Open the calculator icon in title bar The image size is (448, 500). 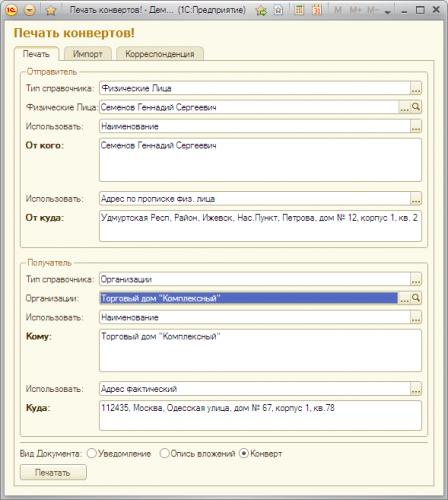[299, 10]
